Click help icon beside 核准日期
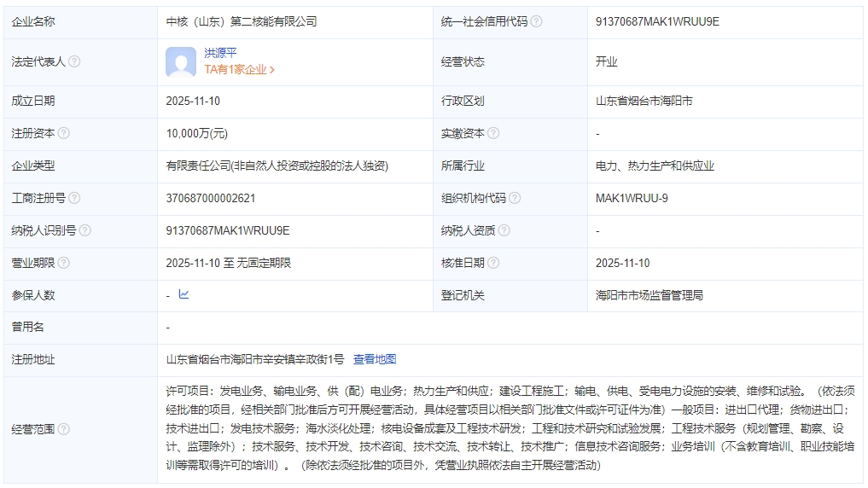This screenshot has height=488, width=868. [493, 263]
